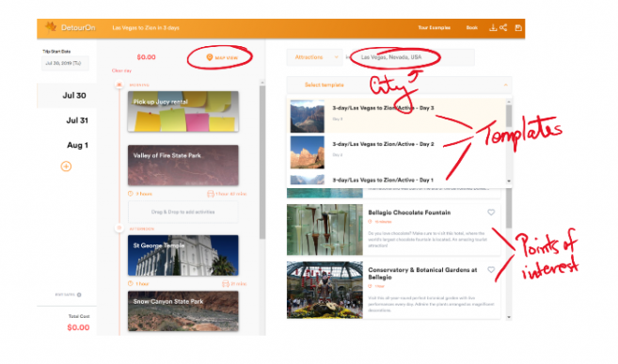The width and height of the screenshot is (618, 364).
Task: Open the Book menu item
Action: pyautogui.click(x=472, y=27)
